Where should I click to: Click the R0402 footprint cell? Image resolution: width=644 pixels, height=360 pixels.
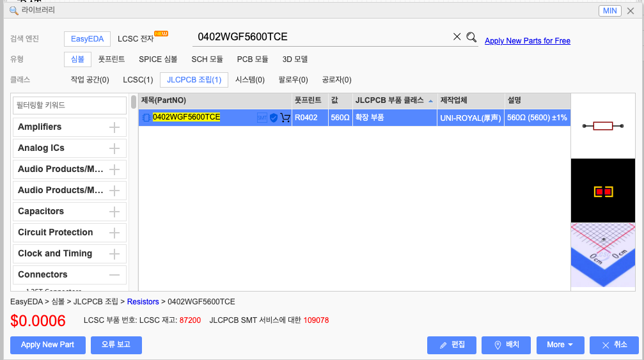310,118
